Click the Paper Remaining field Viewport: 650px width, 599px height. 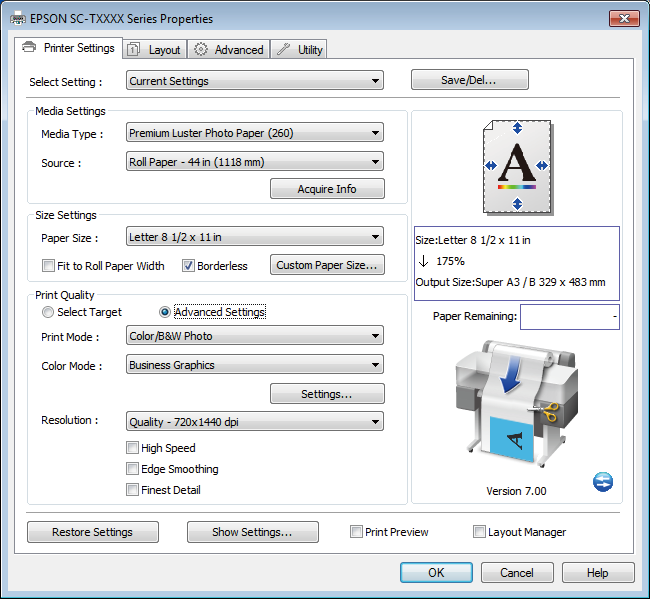click(570, 317)
